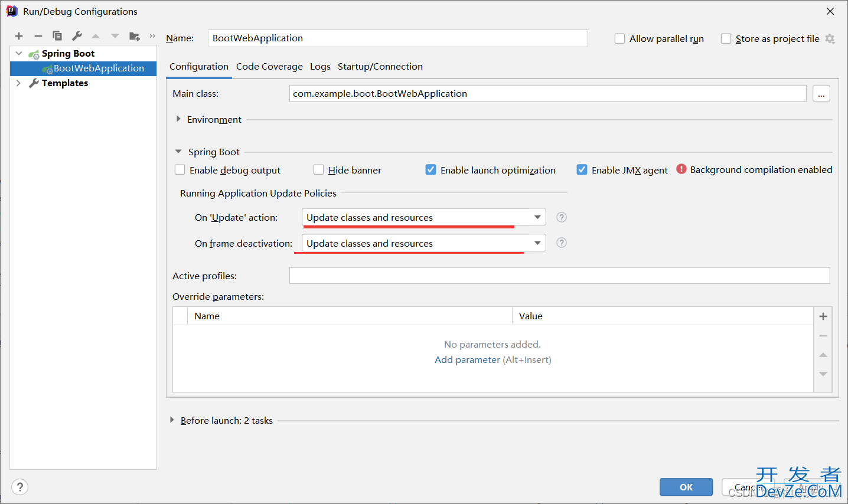Viewport: 848px width, 504px height.
Task: Click the Name column header in parameters table
Action: pos(350,316)
